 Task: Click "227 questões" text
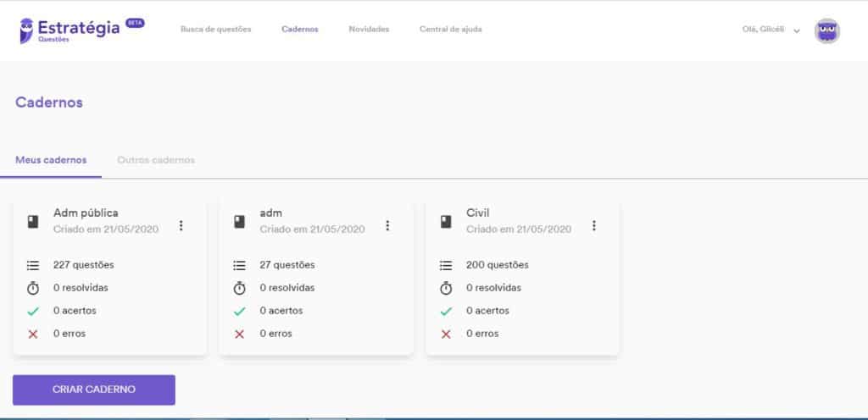(x=84, y=265)
